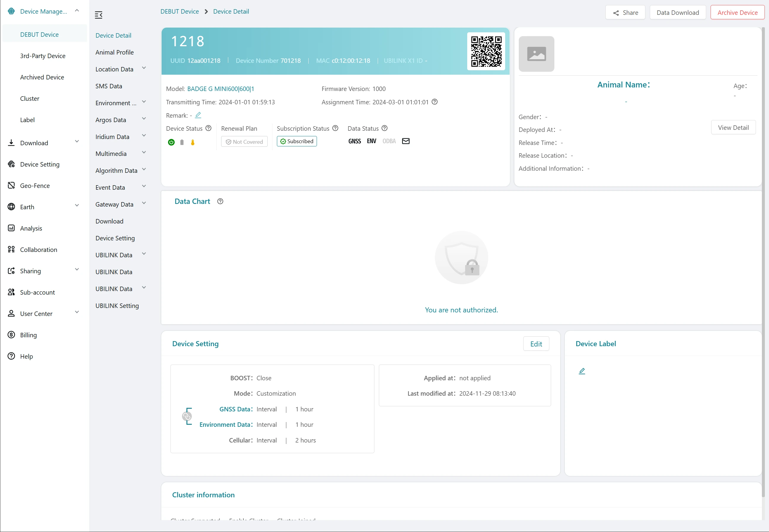Click the Data Chart help icon
Viewport: 769px width, 532px height.
(x=220, y=201)
